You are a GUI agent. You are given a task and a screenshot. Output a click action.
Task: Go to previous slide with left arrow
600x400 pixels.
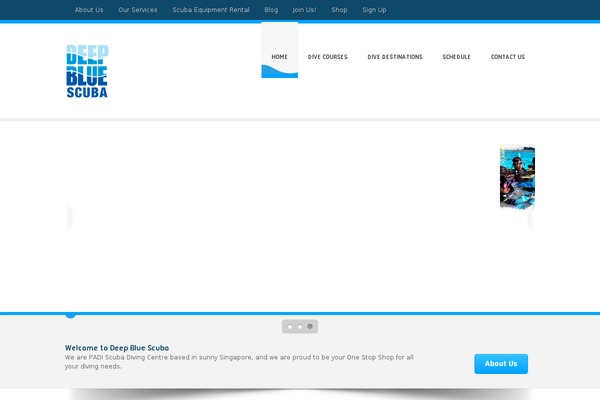(x=70, y=217)
